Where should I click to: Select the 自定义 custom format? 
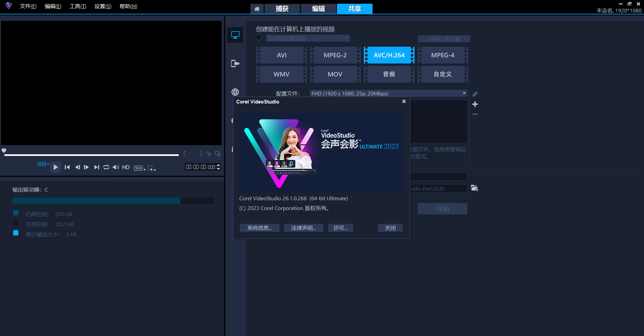443,74
